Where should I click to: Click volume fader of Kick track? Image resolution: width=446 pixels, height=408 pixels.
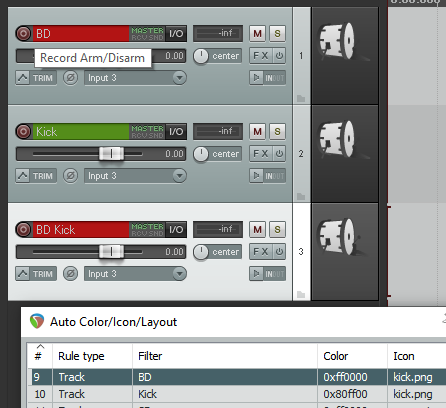(x=111, y=154)
